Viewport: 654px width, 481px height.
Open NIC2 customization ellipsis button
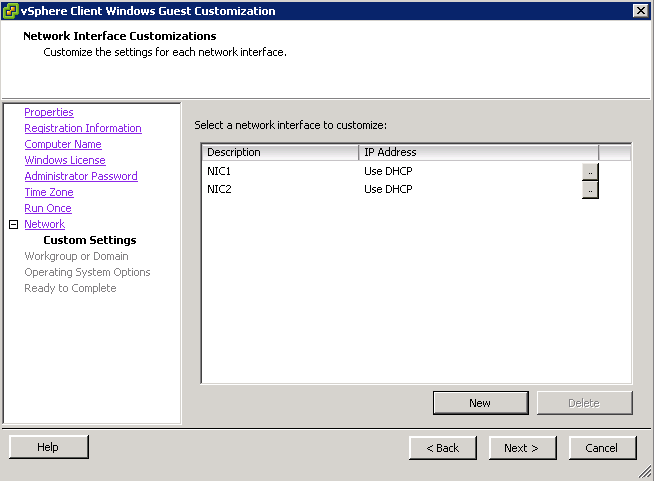pyautogui.click(x=590, y=190)
